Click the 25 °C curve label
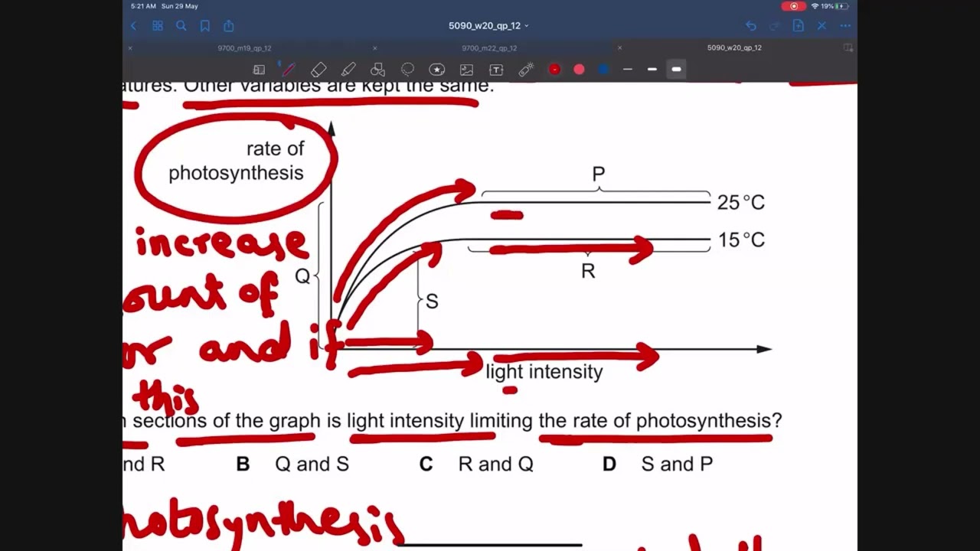Screen dimensions: 980x551 coord(741,203)
